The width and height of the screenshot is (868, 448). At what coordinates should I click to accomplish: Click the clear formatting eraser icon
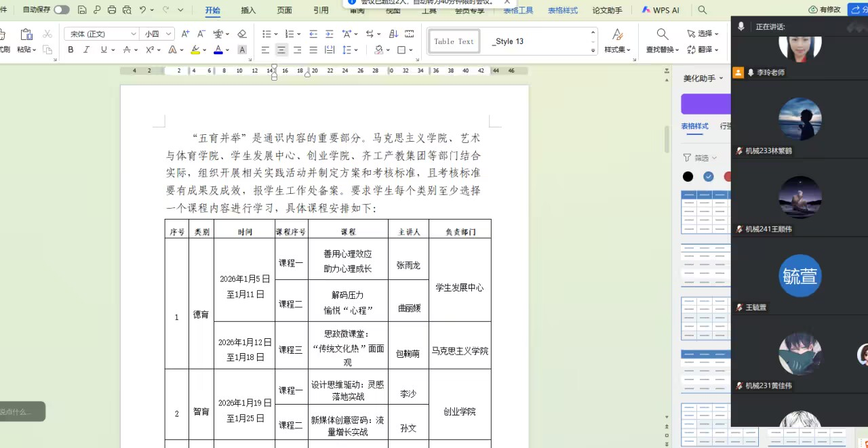pyautogui.click(x=242, y=34)
